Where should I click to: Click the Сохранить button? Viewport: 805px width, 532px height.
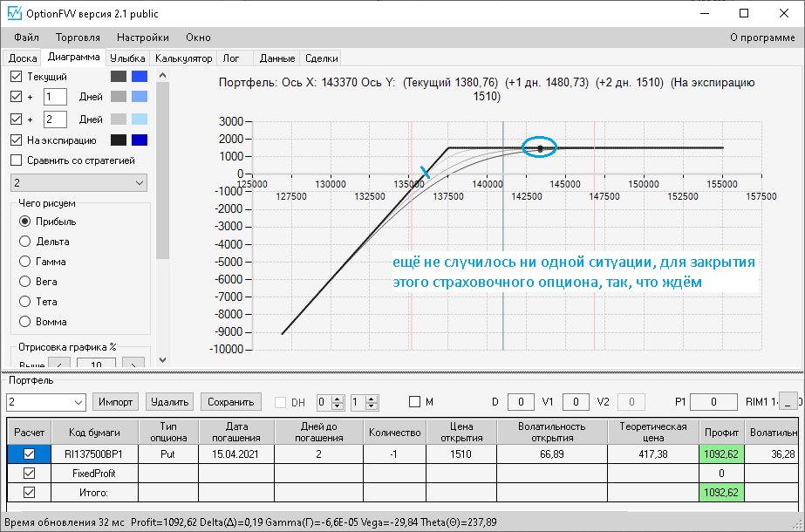pyautogui.click(x=231, y=402)
